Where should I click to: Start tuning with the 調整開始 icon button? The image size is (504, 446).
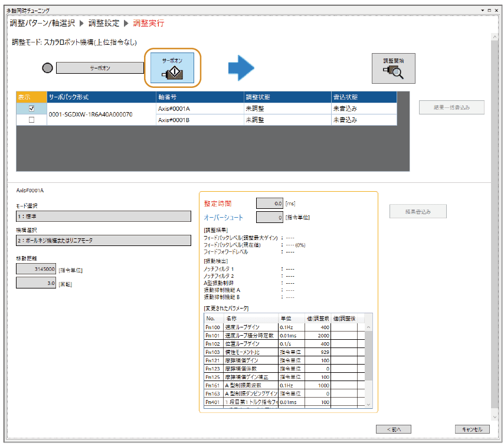pos(393,68)
